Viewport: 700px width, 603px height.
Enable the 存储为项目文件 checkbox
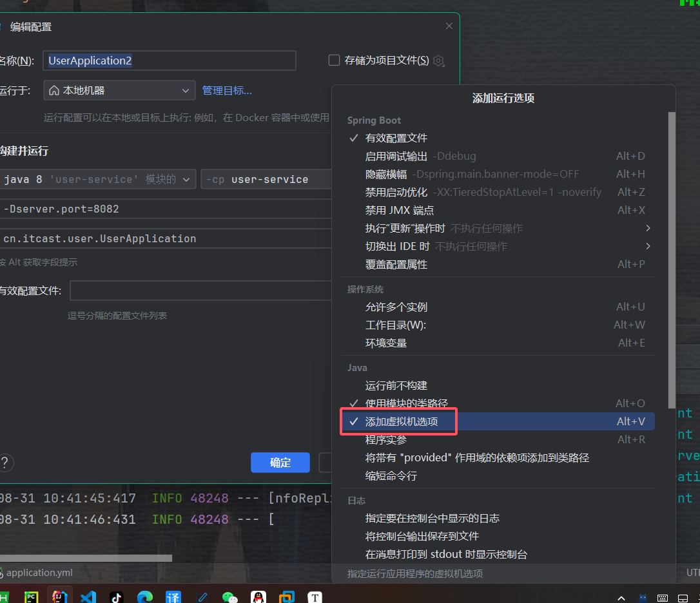pyautogui.click(x=334, y=61)
